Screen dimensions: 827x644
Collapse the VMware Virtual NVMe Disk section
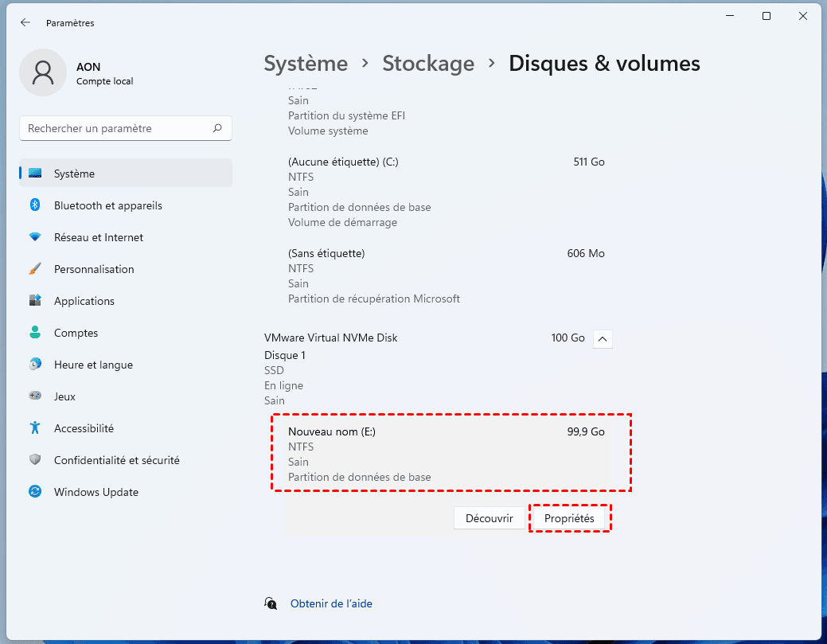pos(603,338)
